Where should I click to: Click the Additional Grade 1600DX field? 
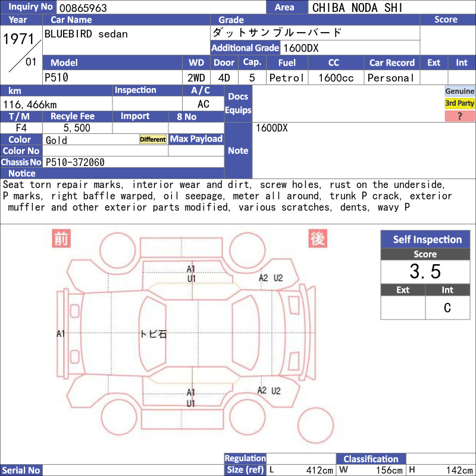(x=350, y=48)
